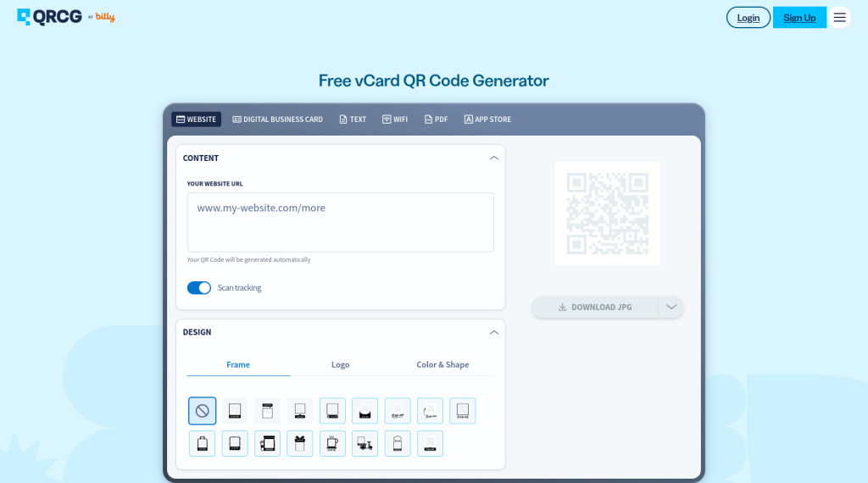Open download format dropdown arrow
This screenshot has height=483, width=868.
671,307
